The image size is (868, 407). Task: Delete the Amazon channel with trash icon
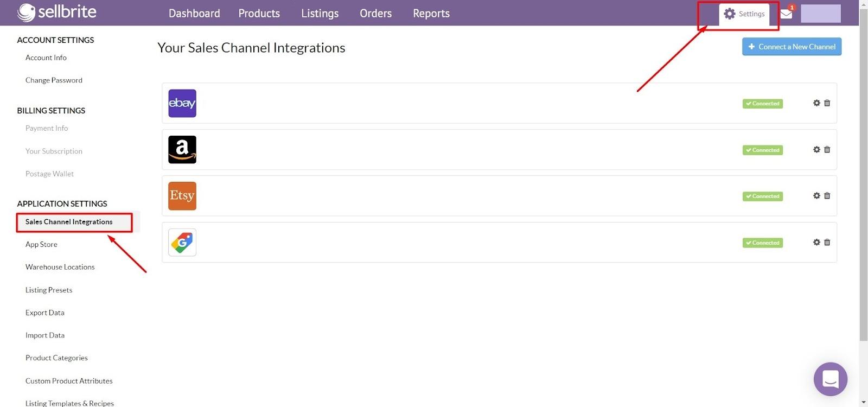point(827,149)
